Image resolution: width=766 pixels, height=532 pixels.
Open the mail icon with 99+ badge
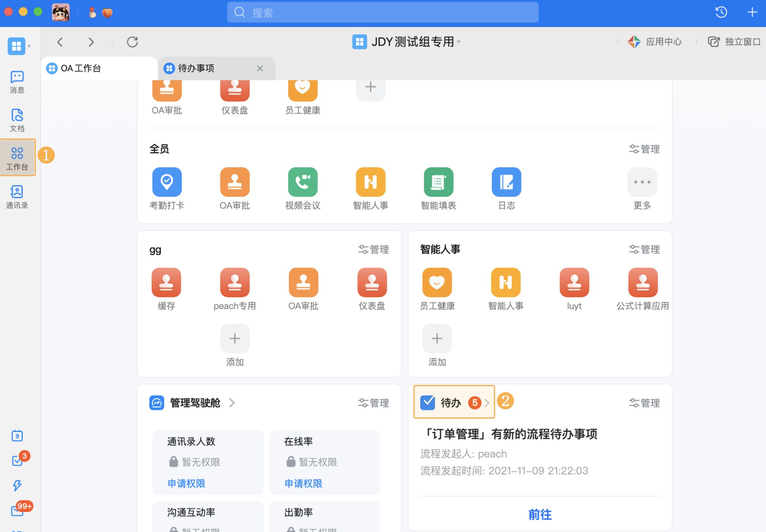17,510
